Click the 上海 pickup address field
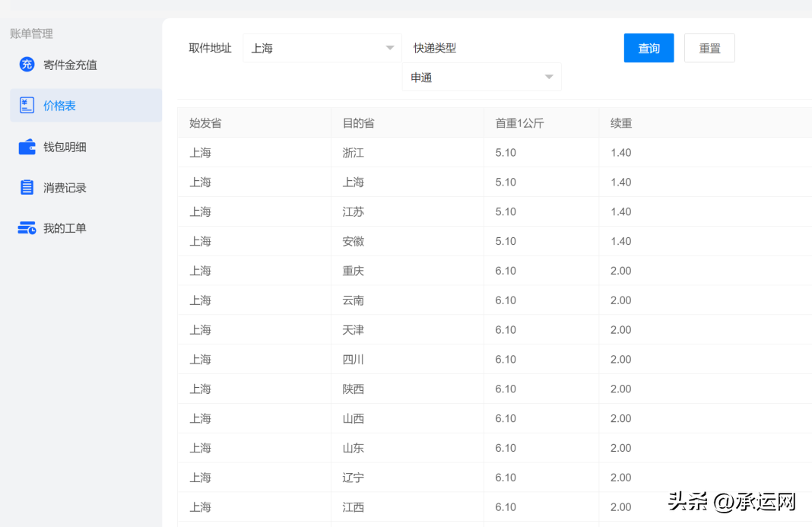The width and height of the screenshot is (812, 527). tap(312, 48)
